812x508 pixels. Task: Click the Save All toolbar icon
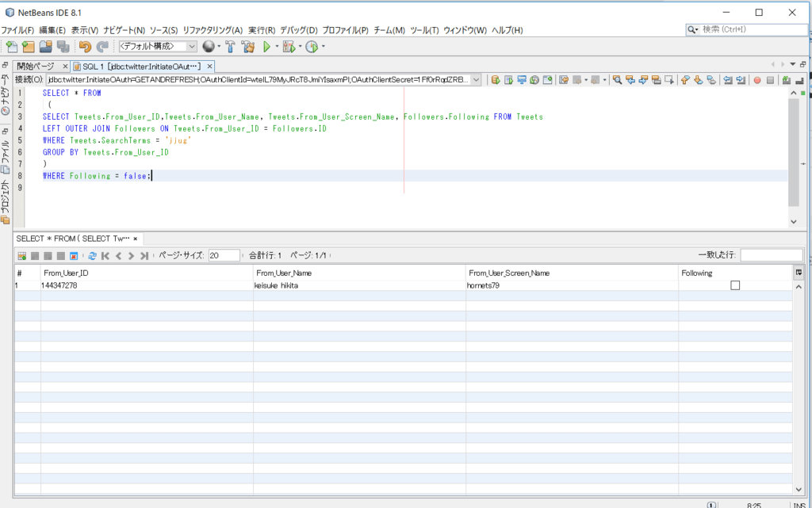click(x=63, y=47)
